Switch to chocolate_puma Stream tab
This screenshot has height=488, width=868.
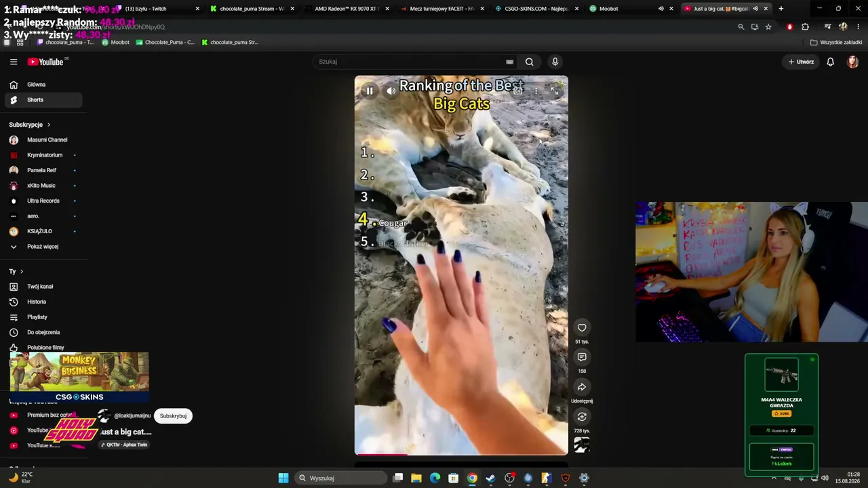point(252,9)
